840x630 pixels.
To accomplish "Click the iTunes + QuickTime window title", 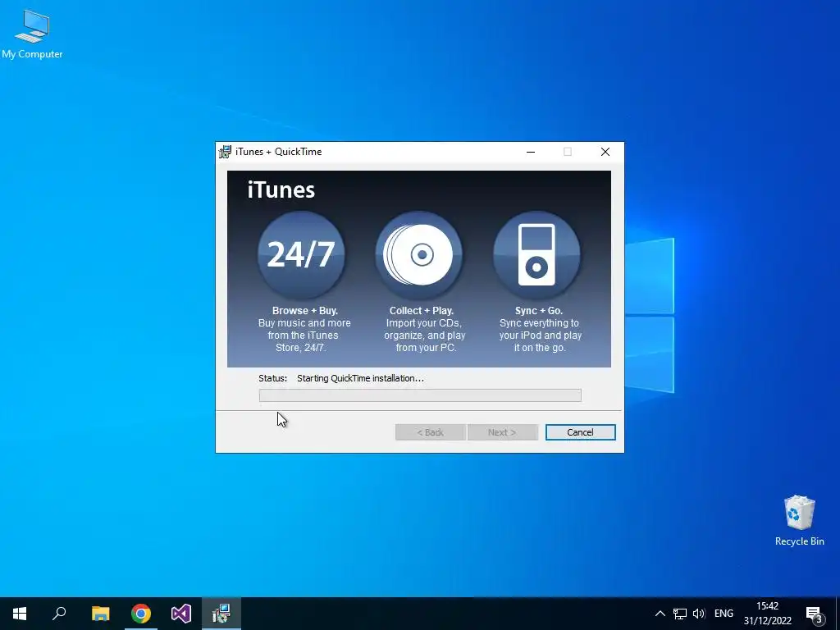I will pos(279,152).
